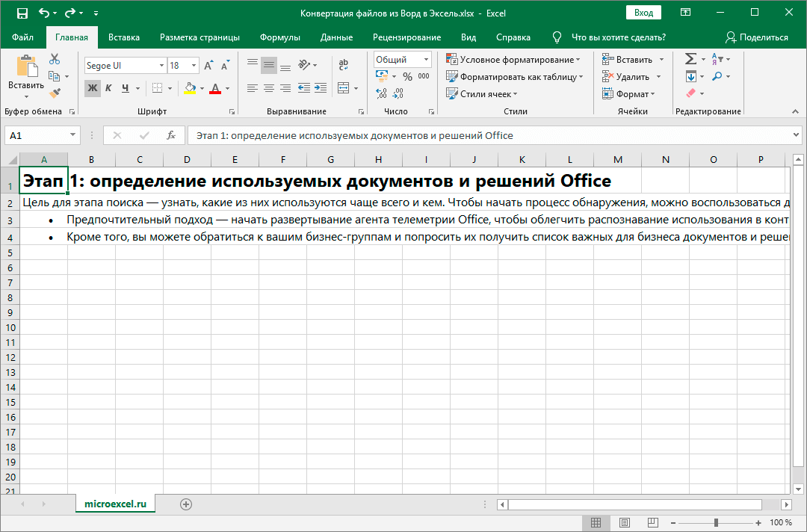Undo the last action
Screen dimensions: 807x532
pos(44,13)
